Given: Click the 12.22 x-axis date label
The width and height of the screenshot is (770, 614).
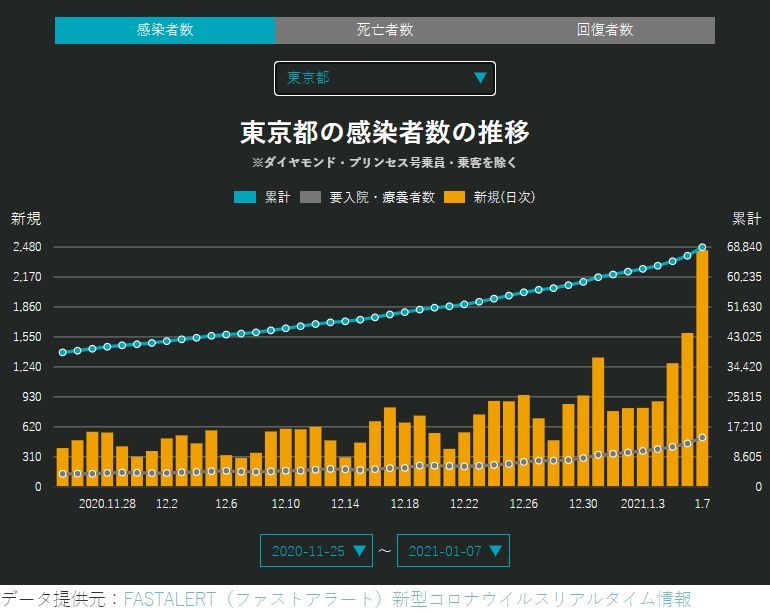Looking at the screenshot, I should pos(464,504).
